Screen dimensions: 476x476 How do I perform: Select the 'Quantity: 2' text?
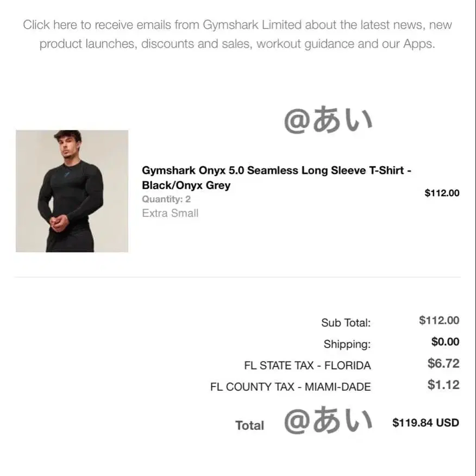click(166, 199)
